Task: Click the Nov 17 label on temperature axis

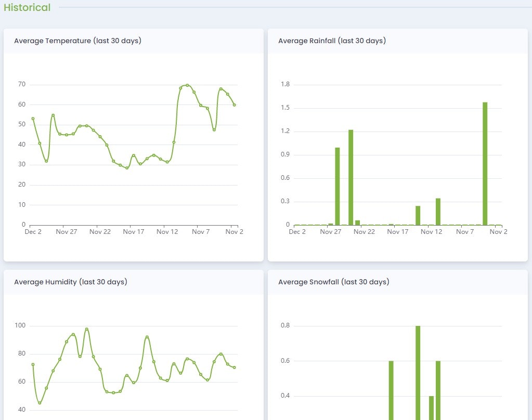Action: point(133,232)
